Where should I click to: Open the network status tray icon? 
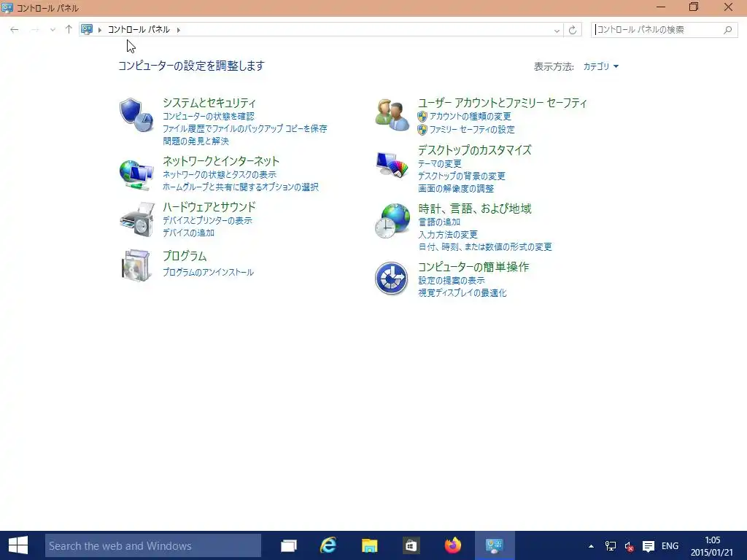tap(611, 546)
